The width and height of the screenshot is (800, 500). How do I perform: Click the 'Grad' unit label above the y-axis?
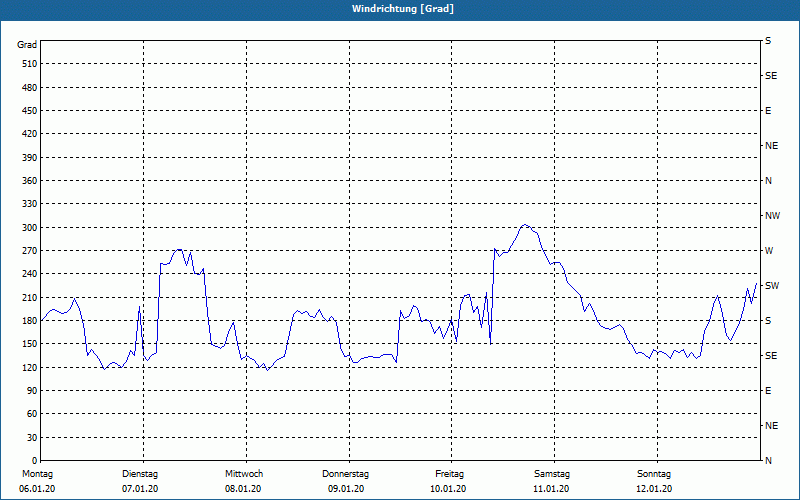tap(27, 45)
